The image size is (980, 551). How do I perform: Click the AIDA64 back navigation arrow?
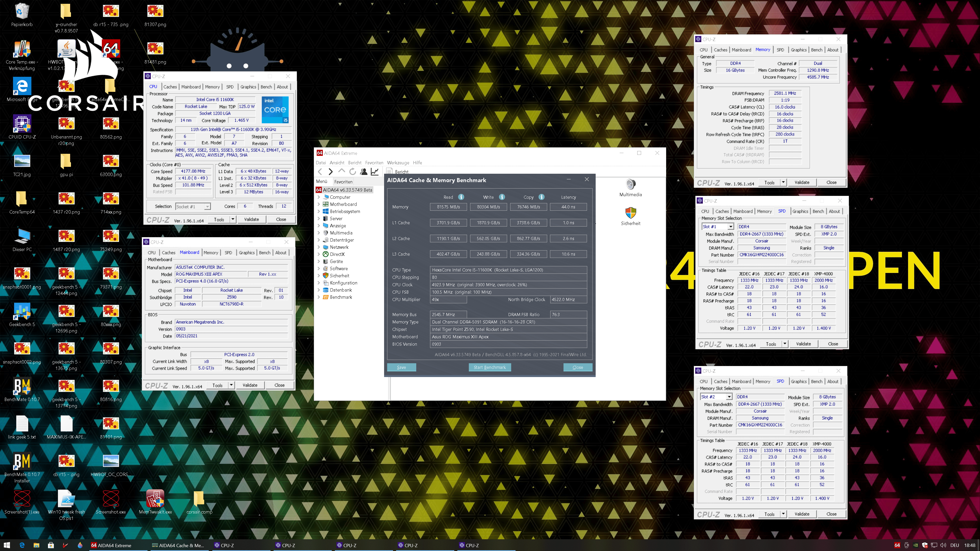[x=320, y=172]
